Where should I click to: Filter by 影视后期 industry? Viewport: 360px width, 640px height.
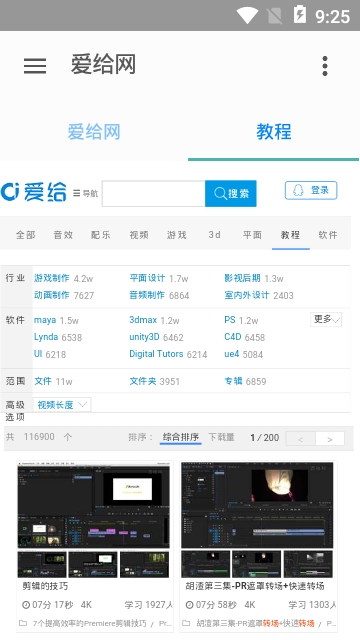pos(242,278)
